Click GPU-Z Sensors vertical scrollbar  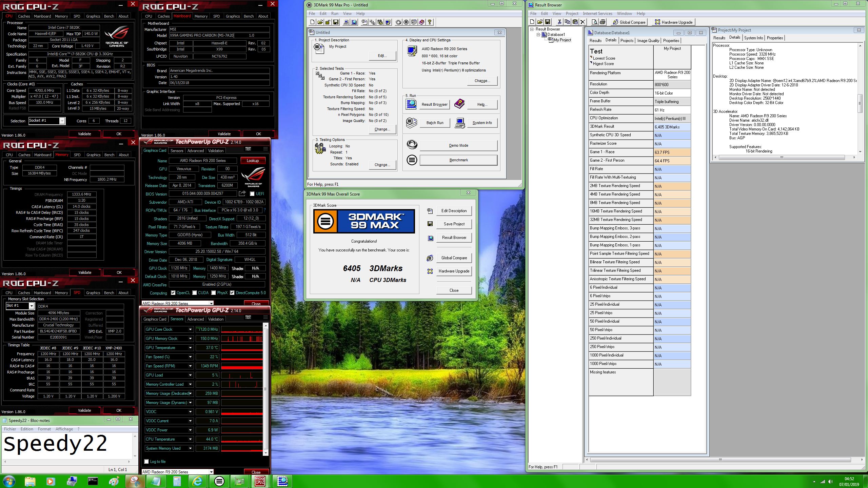(265, 389)
